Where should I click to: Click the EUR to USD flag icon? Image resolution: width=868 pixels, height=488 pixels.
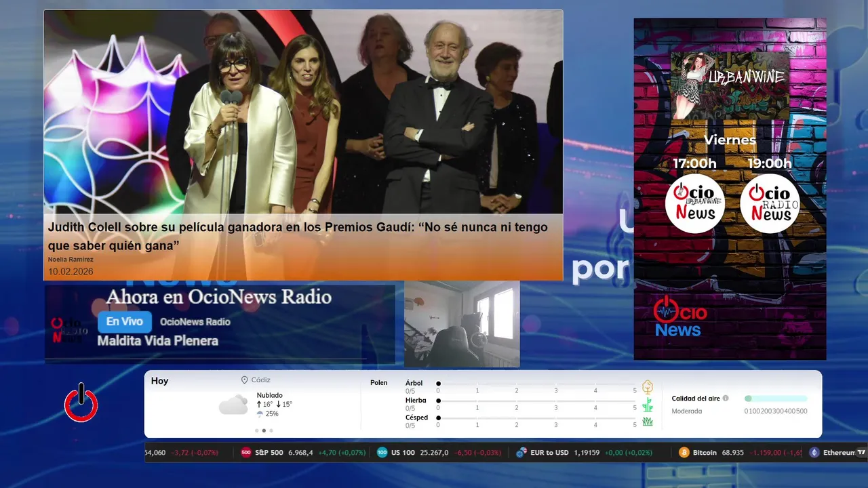point(521,453)
